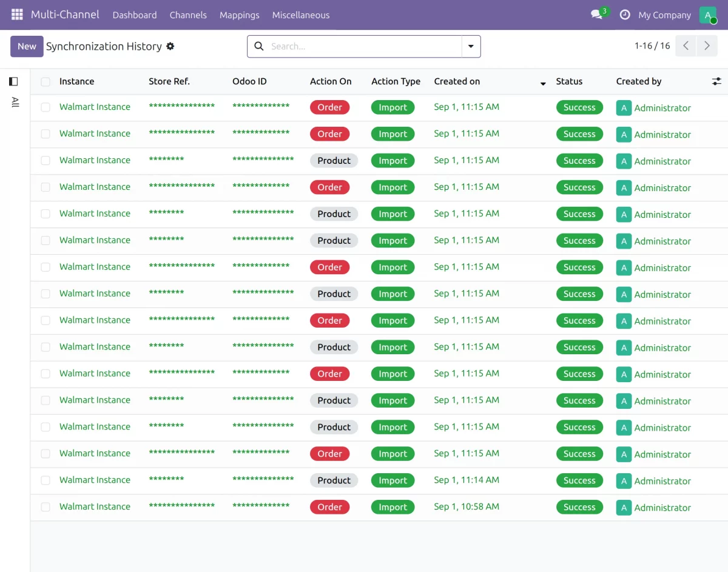
Task: Open Walmart Instance in the 11:14 AM row
Action: coord(95,480)
